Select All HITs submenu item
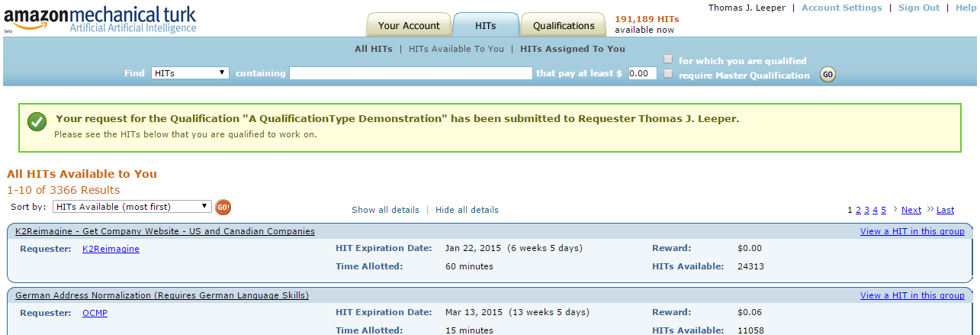 [x=374, y=49]
